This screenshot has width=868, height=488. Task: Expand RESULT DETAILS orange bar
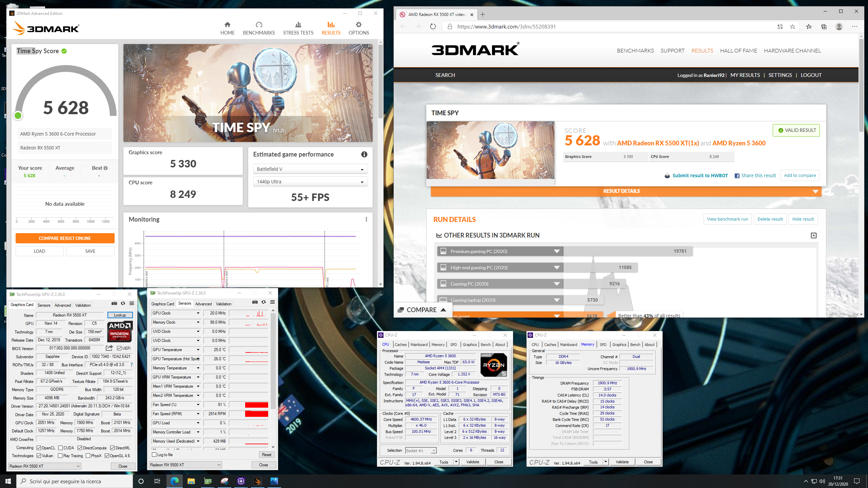tap(626, 191)
